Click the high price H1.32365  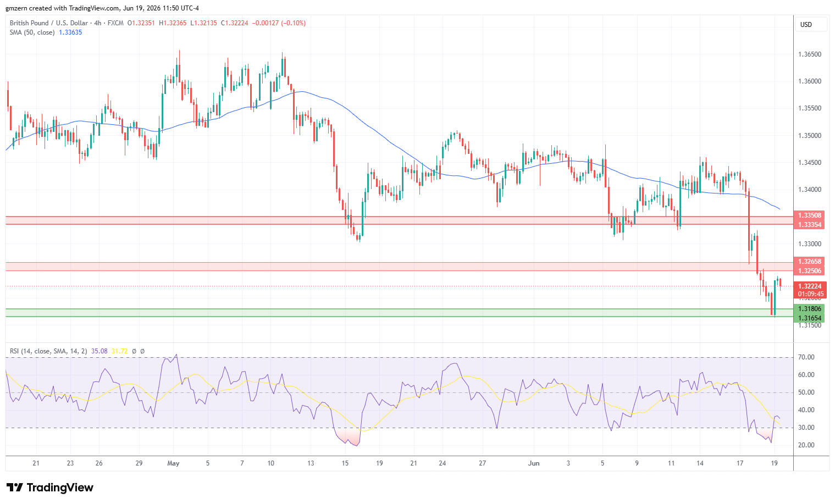tap(173, 23)
